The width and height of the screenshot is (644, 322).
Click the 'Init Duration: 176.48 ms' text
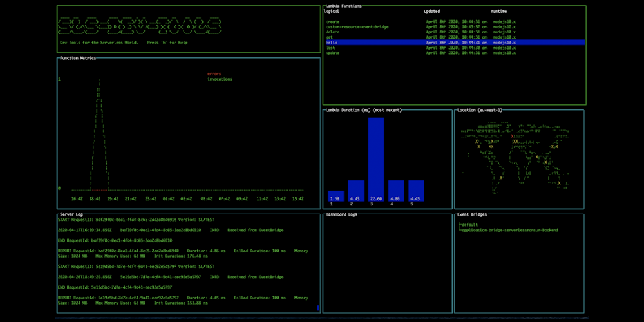click(181, 256)
